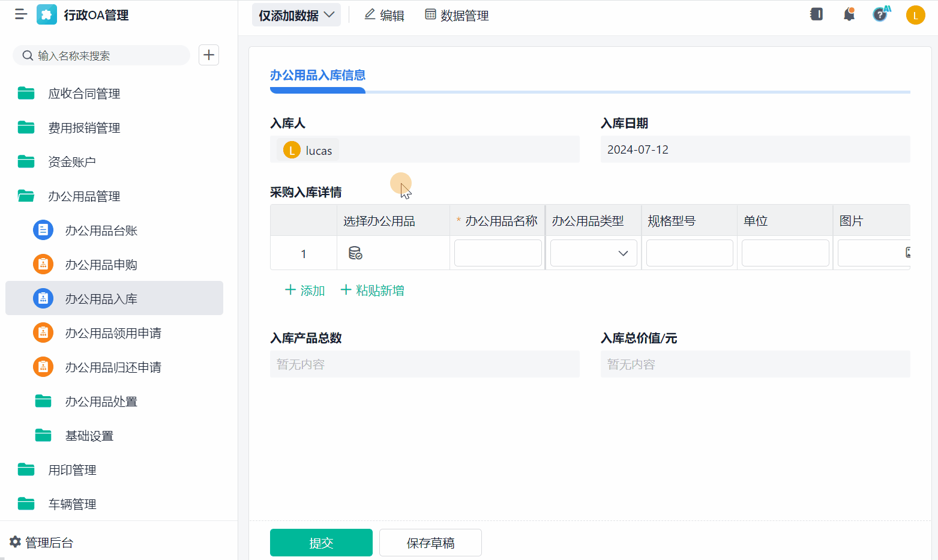This screenshot has height=560, width=938.
Task: Expand the 办公用品类型 dropdown in row 1
Action: [x=594, y=253]
